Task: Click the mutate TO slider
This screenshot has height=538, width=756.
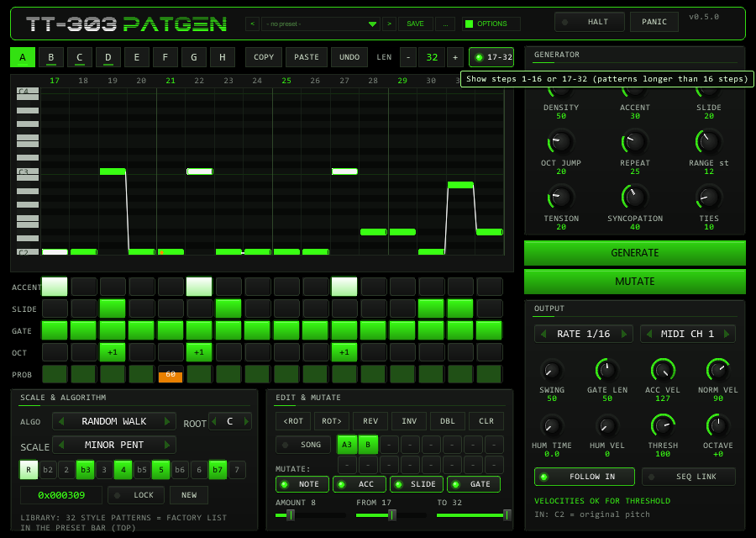Action: 473,515
